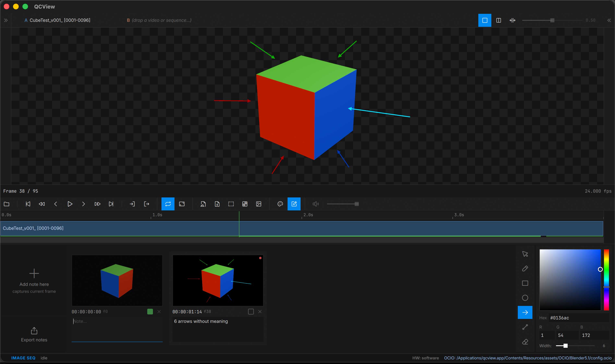Collapse right panel with double chevron

coord(609,20)
